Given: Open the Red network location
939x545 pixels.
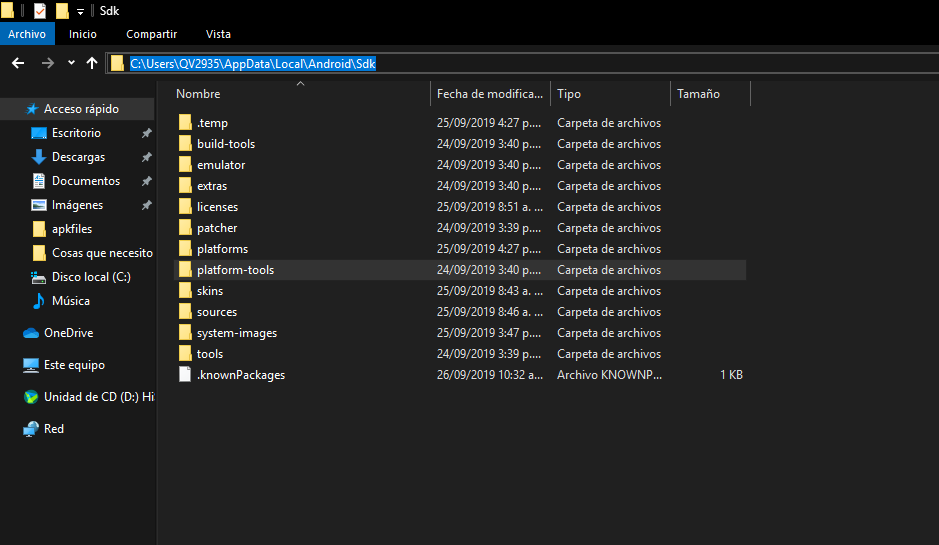Looking at the screenshot, I should coord(54,429).
